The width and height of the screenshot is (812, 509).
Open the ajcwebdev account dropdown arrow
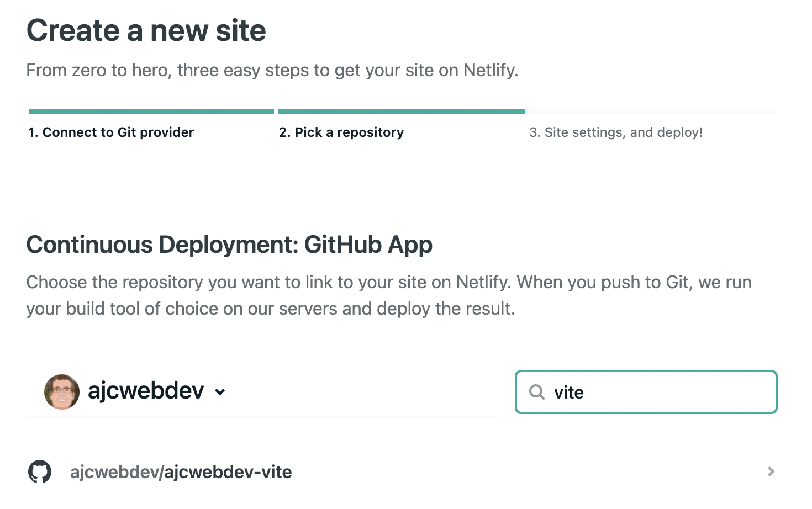pyautogui.click(x=220, y=392)
